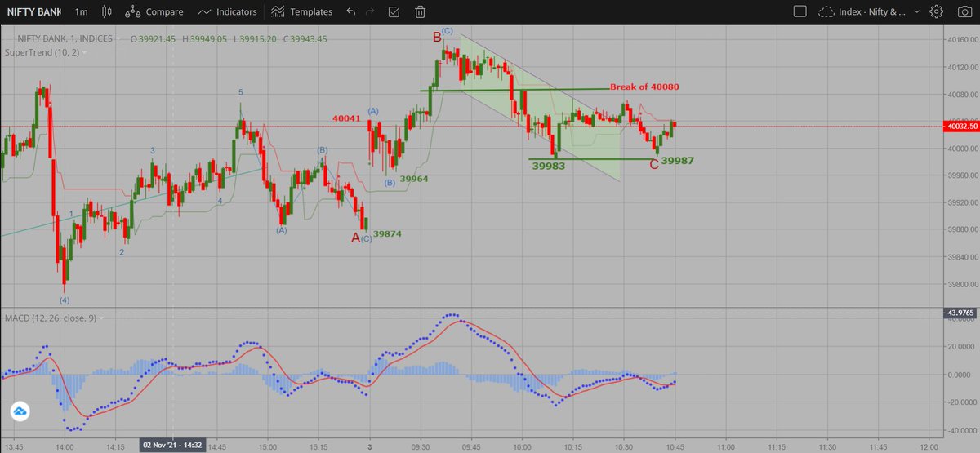Click the green 39987 label next to C

pyautogui.click(x=678, y=161)
